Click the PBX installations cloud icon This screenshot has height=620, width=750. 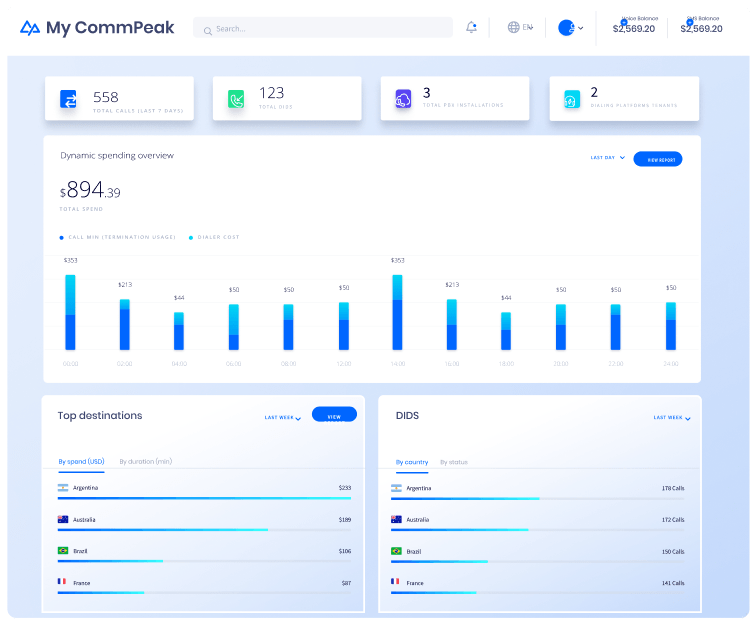tap(403, 99)
